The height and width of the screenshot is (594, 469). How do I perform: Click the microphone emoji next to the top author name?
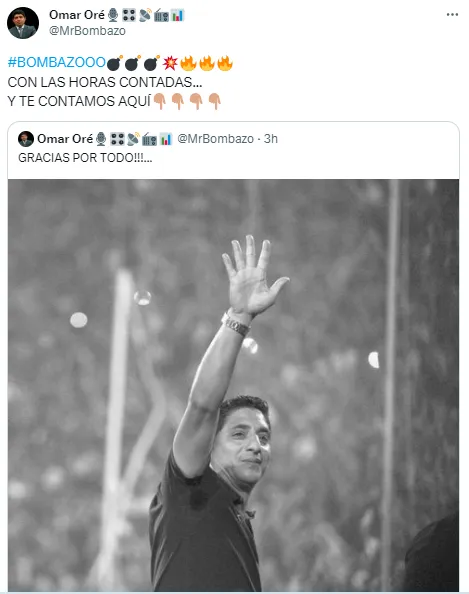[x=113, y=15]
